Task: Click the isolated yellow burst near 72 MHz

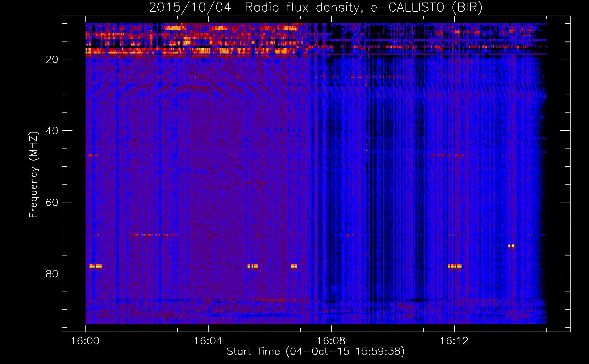Action: [511, 246]
